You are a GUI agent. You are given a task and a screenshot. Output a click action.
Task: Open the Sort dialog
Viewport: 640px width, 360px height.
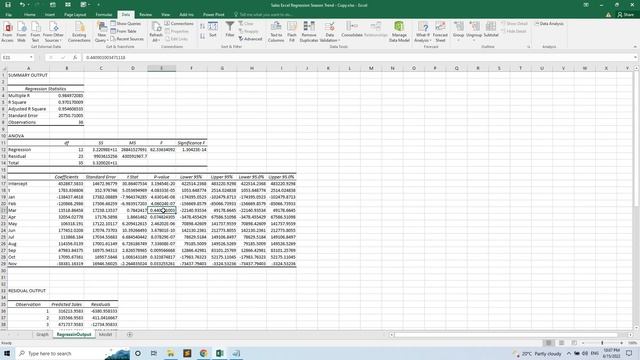[213, 30]
